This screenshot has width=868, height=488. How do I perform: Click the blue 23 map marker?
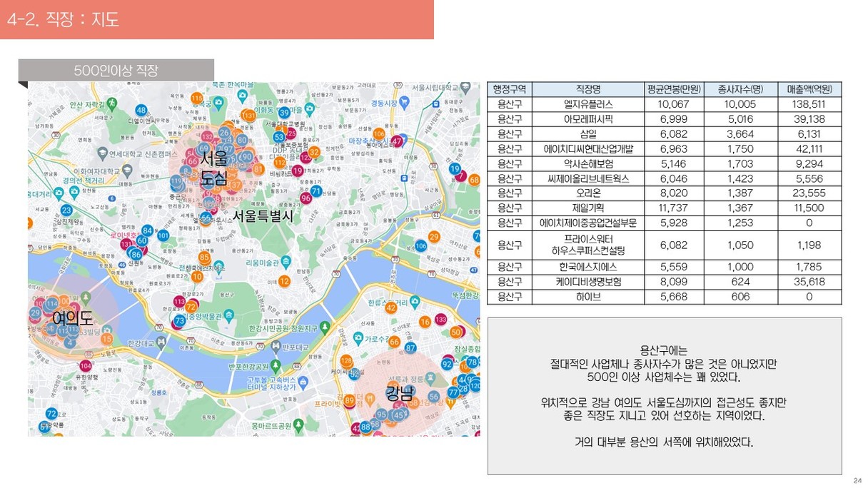click(x=66, y=210)
